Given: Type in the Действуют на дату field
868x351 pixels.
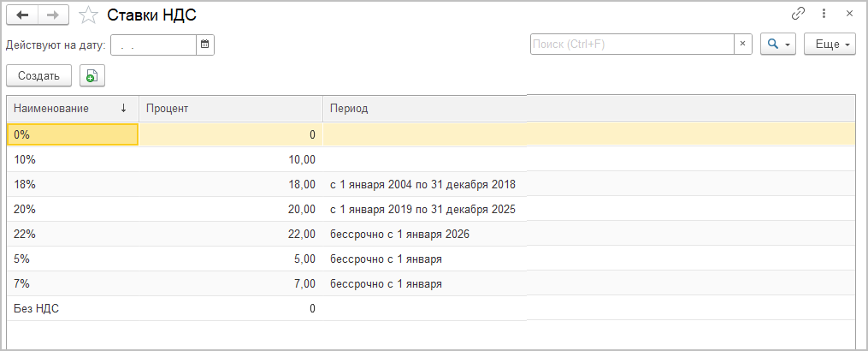Looking at the screenshot, I should pyautogui.click(x=154, y=45).
